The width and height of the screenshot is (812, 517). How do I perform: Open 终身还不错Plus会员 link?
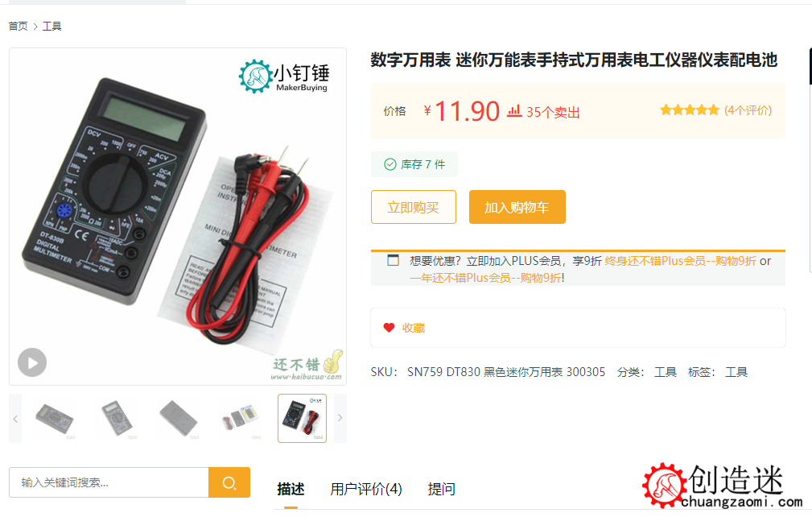tap(680, 261)
